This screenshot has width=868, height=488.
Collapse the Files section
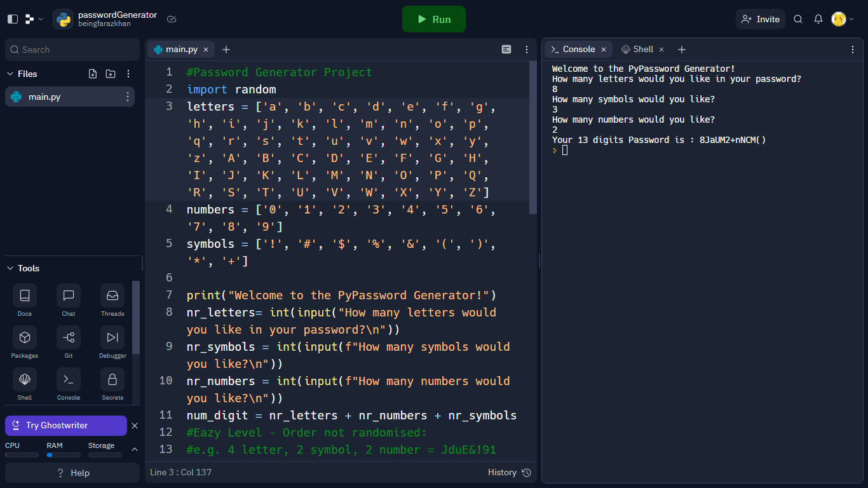point(10,74)
